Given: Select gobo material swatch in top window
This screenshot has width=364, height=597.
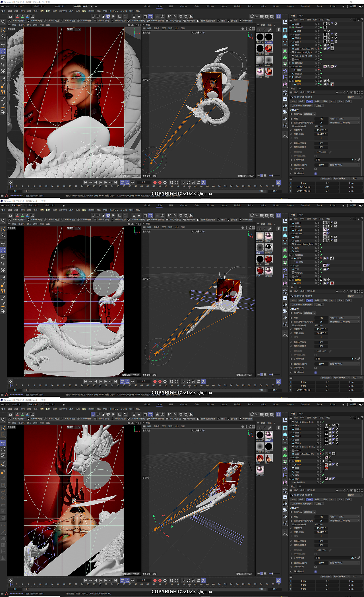Looking at the screenshot, I should pyautogui.click(x=260, y=60).
